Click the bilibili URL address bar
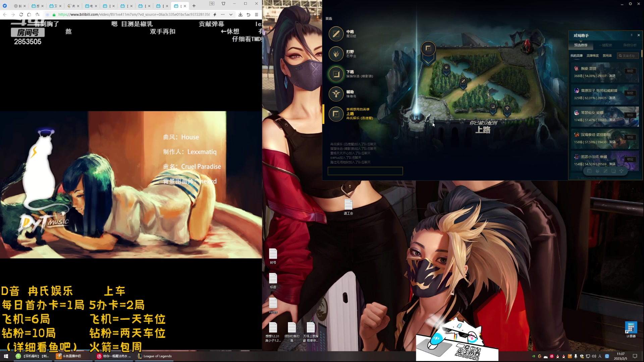This screenshot has width=644, height=362. (x=134, y=14)
